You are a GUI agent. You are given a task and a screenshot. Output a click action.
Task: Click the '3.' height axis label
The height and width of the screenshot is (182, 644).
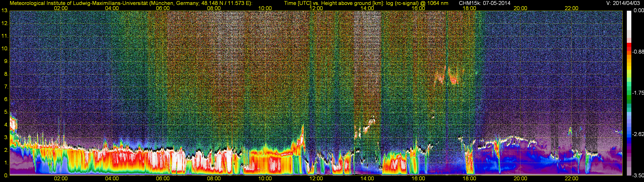[x=6, y=137]
